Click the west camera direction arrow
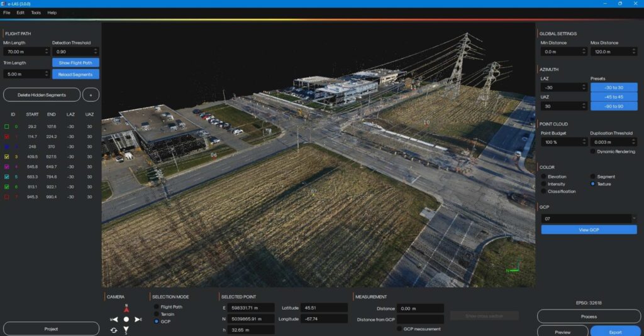The width and height of the screenshot is (644, 336). [x=115, y=320]
